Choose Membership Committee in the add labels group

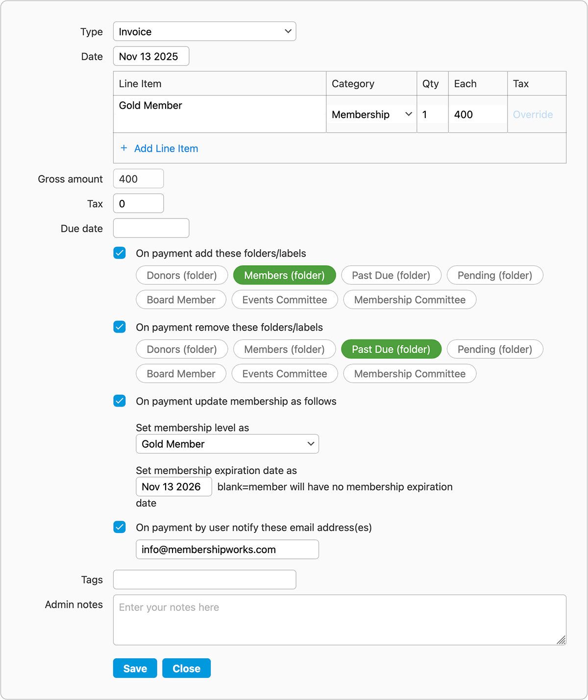[410, 300]
